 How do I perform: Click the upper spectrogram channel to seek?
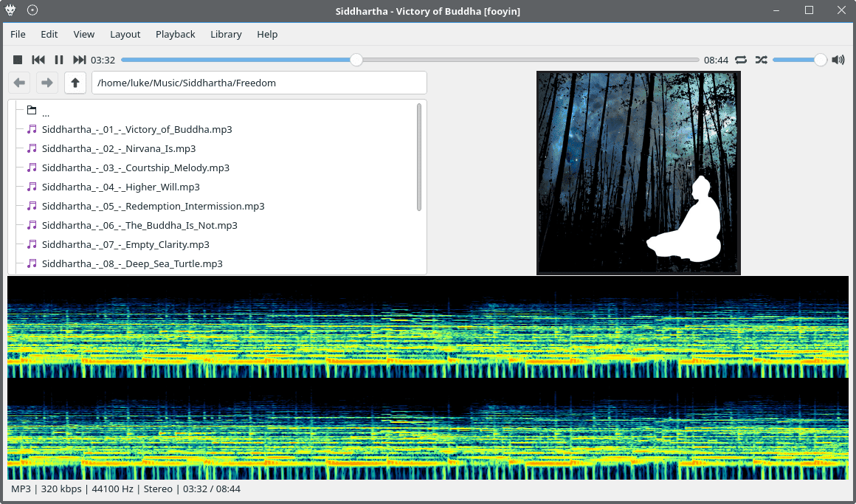coord(427,327)
